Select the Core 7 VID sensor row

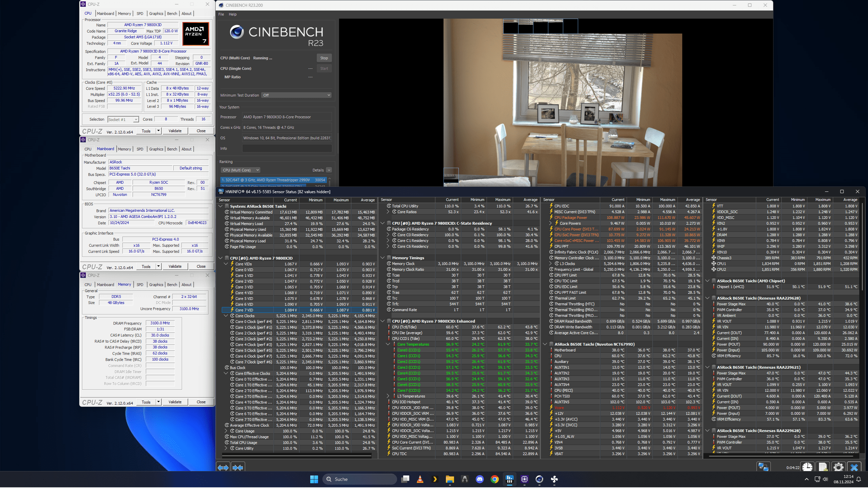point(298,310)
